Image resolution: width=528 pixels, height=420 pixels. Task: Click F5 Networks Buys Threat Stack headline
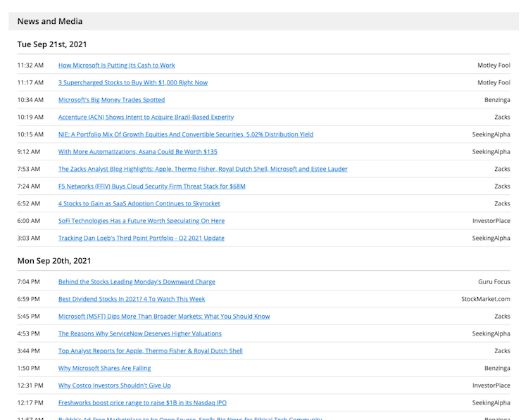point(151,186)
